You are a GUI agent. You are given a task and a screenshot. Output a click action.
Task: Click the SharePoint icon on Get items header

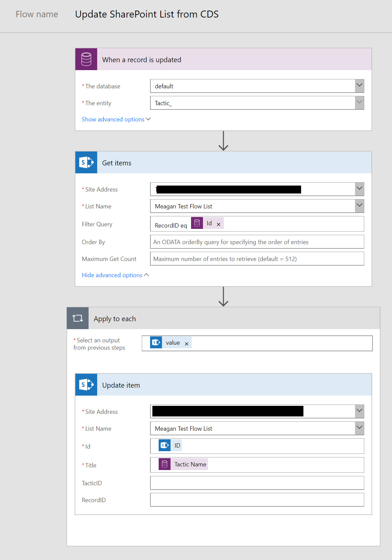[x=86, y=162]
